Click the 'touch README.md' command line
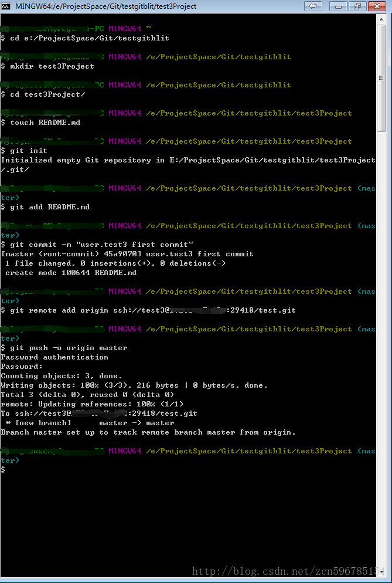 (x=40, y=123)
